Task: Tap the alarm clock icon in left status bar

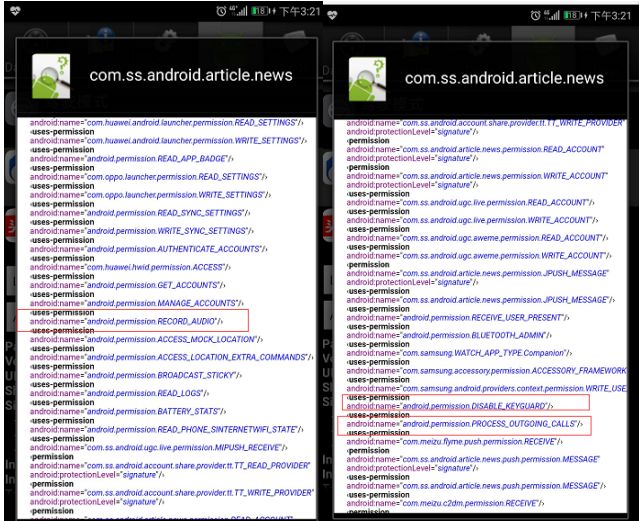Action: [221, 11]
